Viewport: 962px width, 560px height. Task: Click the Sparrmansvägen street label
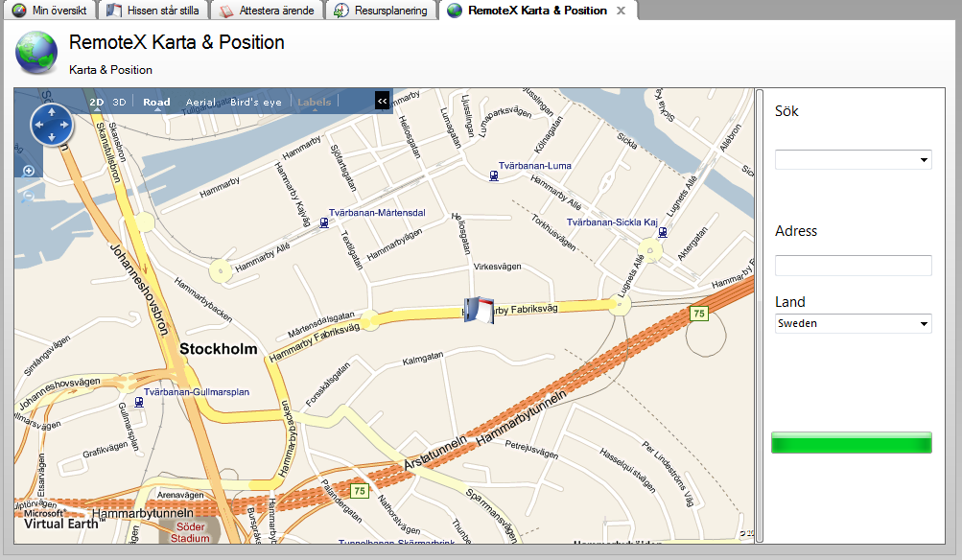[491, 515]
